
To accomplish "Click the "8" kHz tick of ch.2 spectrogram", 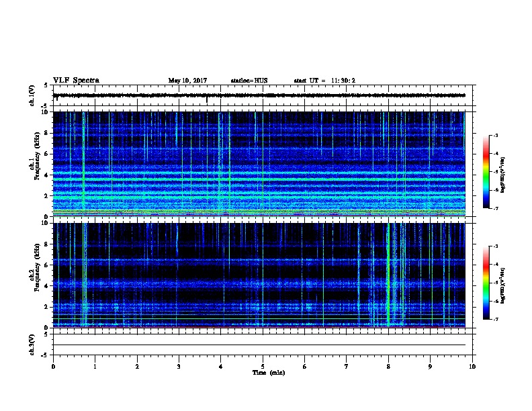I will (x=46, y=244).
